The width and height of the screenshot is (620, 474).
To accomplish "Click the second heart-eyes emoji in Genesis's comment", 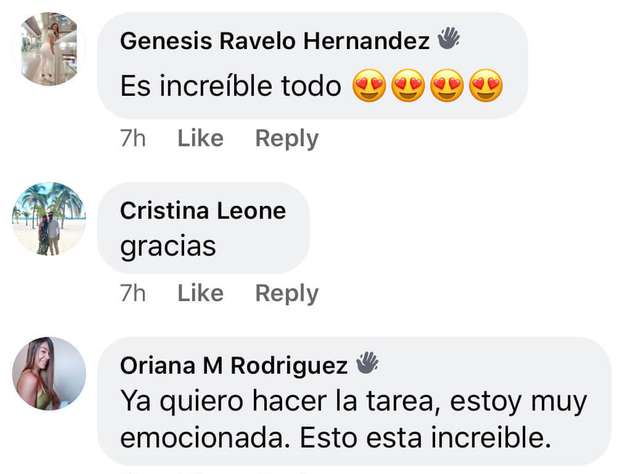I will 408,88.
